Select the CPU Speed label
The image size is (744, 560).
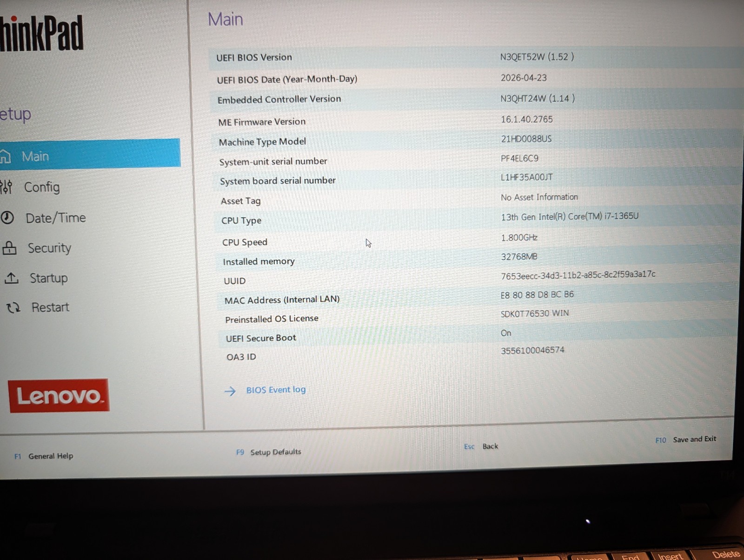point(245,242)
